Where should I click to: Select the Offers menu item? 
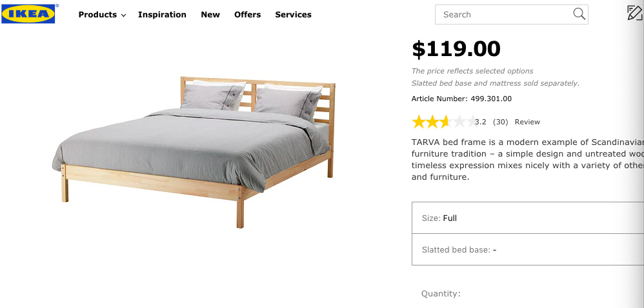[x=248, y=15]
